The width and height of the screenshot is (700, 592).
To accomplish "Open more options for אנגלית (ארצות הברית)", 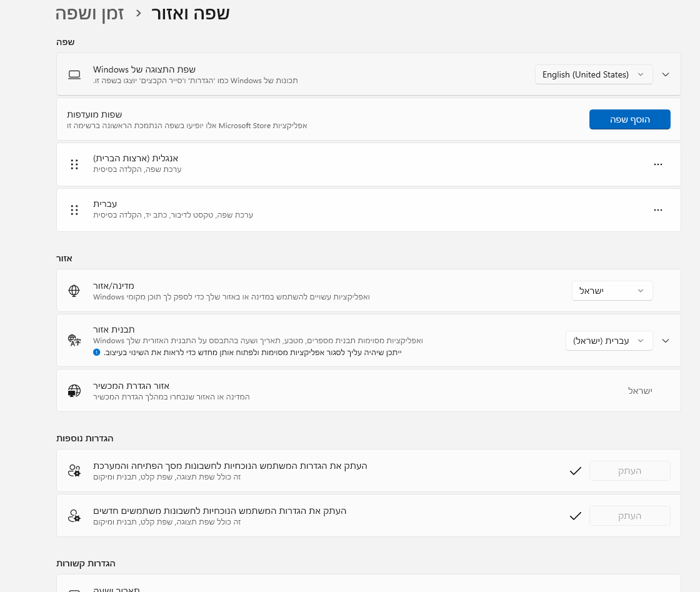I will 657,164.
